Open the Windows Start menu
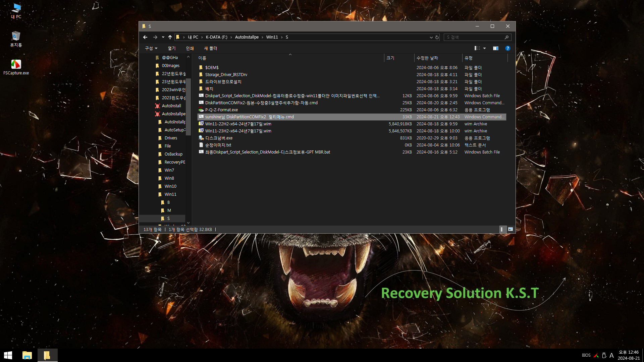 (x=8, y=355)
